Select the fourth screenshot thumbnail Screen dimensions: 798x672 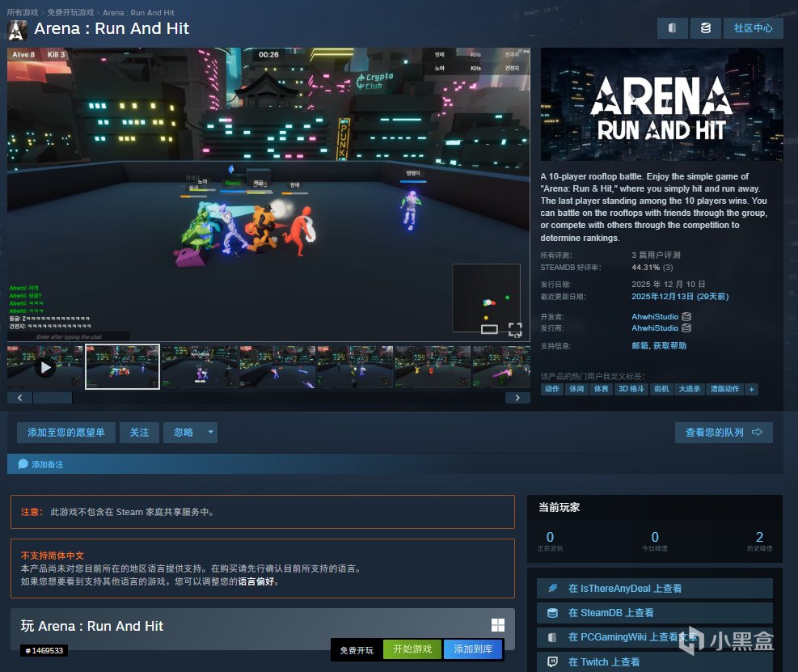[277, 367]
